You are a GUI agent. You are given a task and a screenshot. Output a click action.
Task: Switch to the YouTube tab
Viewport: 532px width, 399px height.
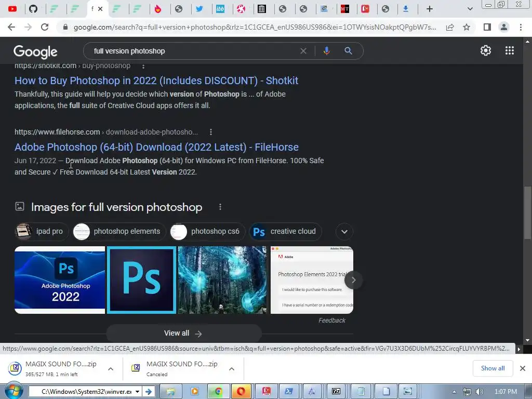(x=12, y=9)
